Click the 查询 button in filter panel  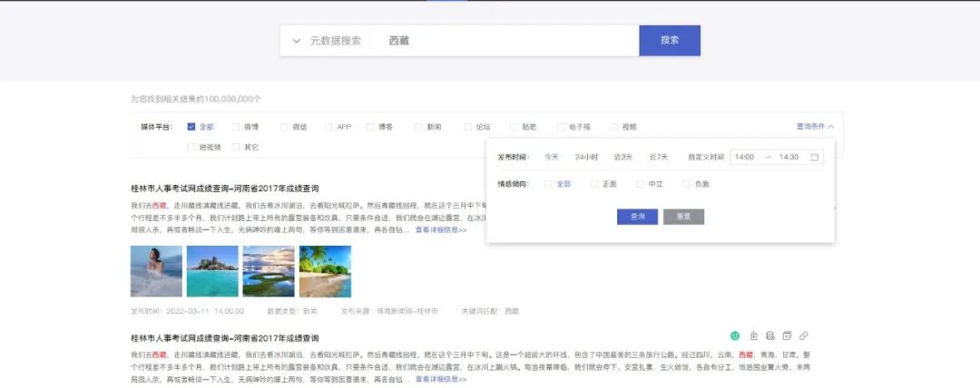638,217
